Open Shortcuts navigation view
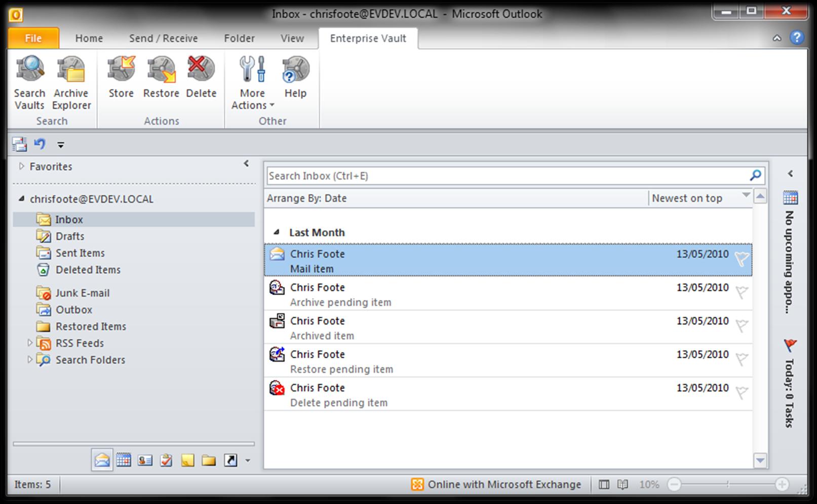 pos(230,460)
